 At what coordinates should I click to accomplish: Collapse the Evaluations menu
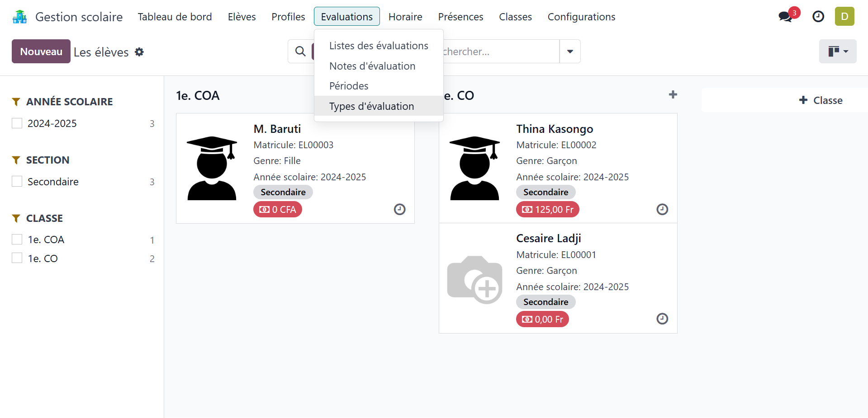347,17
